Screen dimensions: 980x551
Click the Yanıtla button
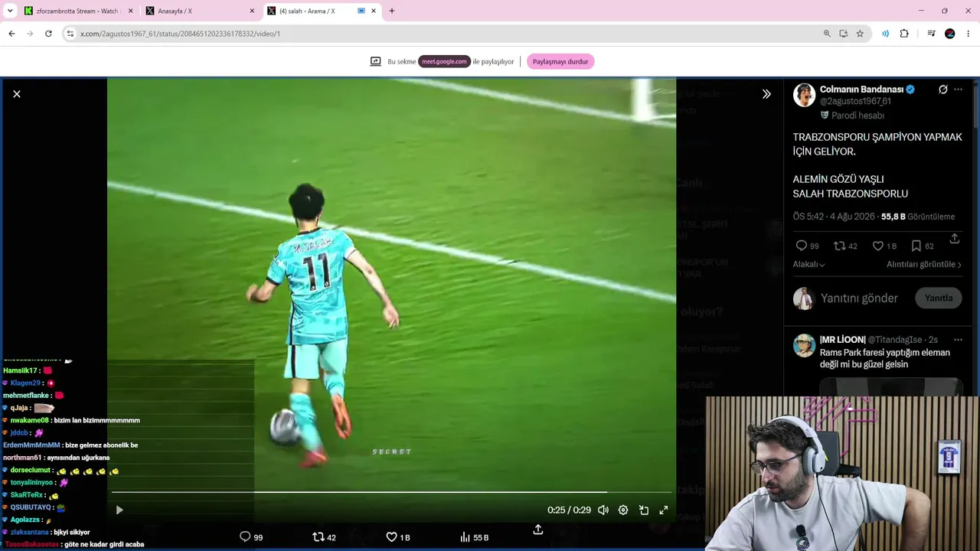click(x=939, y=298)
